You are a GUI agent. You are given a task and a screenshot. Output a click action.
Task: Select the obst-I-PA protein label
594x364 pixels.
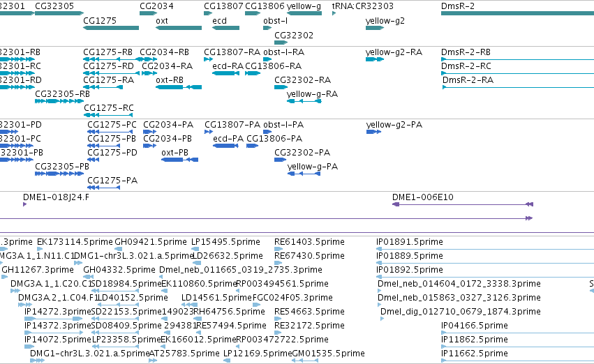click(x=283, y=125)
